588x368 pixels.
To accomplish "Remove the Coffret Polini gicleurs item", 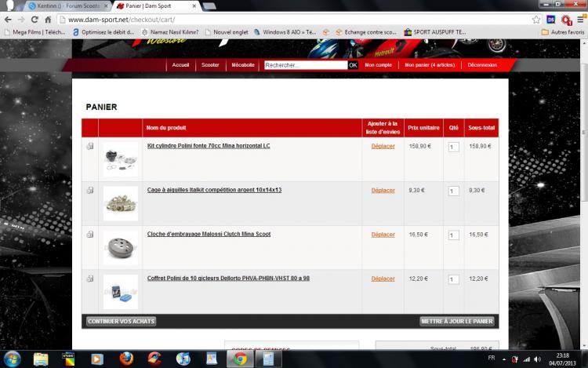I will 90,279.
